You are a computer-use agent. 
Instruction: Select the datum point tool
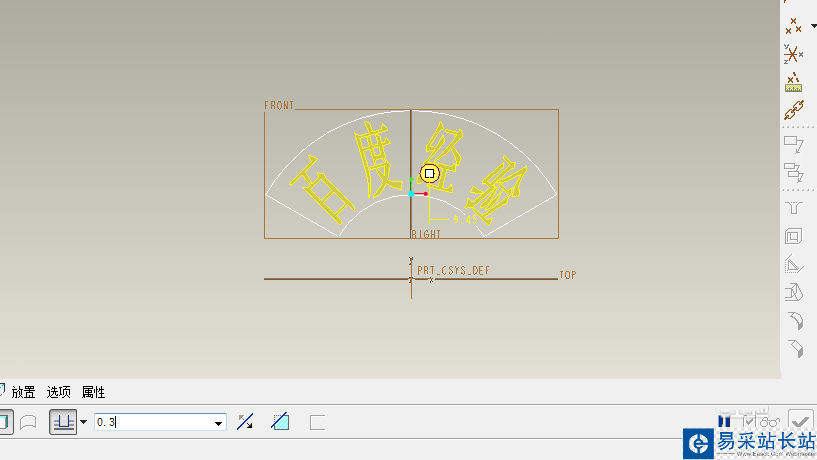tap(794, 26)
